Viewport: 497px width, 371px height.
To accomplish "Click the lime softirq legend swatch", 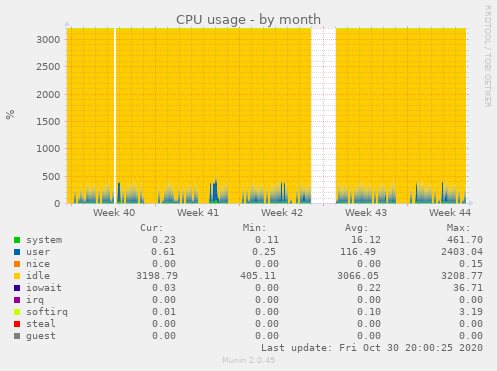I will click(x=17, y=312).
